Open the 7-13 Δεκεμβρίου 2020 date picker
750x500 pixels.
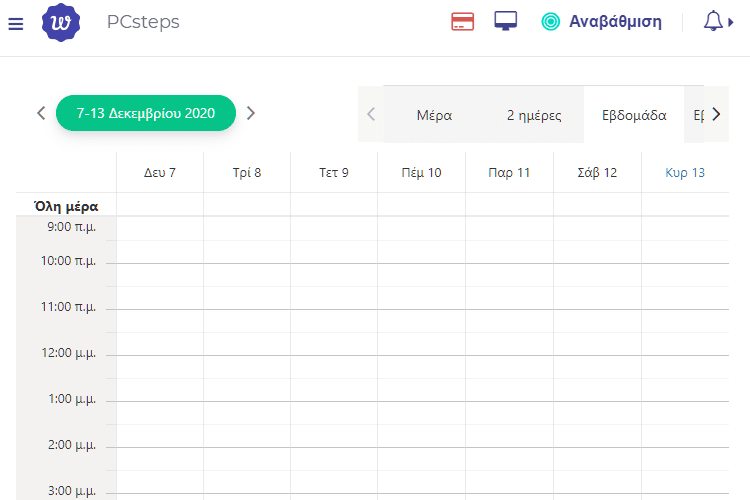click(x=146, y=113)
